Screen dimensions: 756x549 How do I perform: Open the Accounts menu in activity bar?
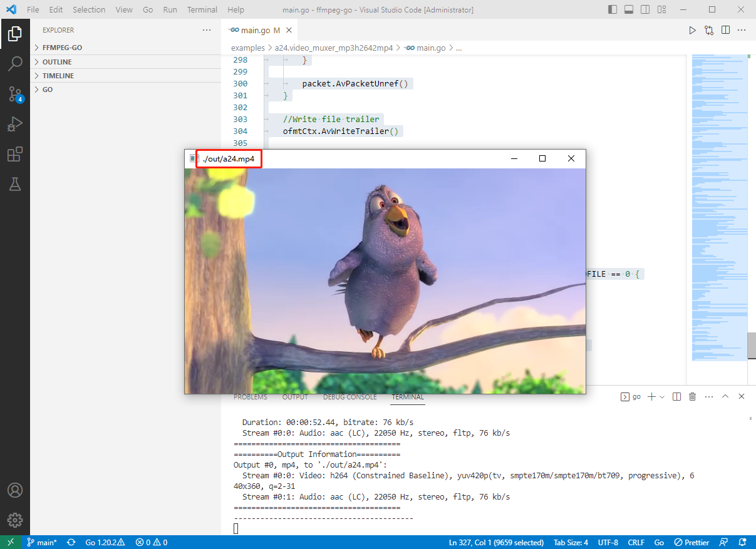tap(15, 490)
